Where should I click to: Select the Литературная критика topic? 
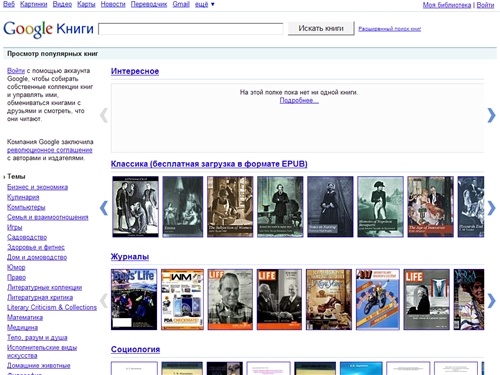pyautogui.click(x=40, y=297)
